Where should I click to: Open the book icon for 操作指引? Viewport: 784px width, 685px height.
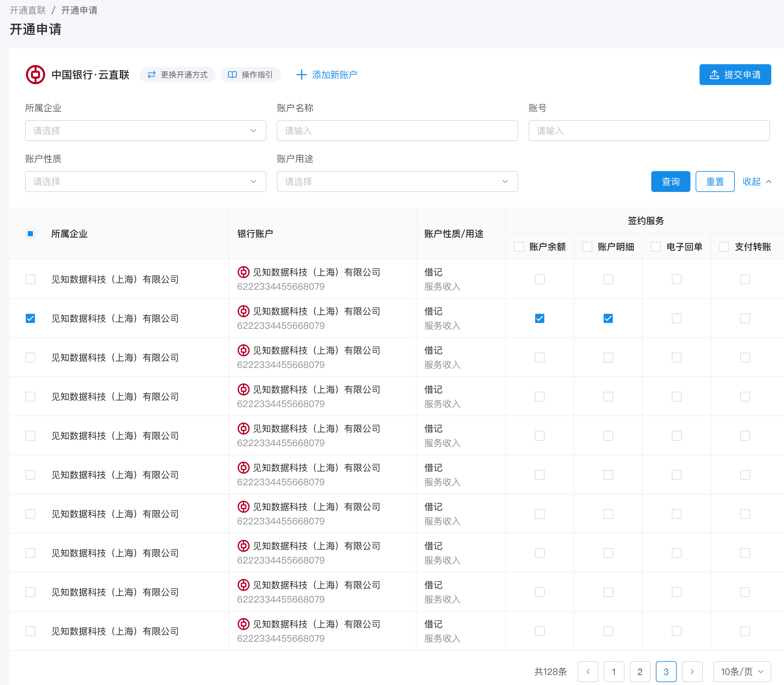232,75
